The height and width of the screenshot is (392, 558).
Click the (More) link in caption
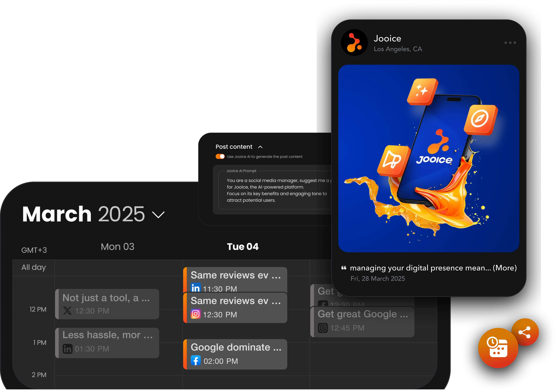tap(505, 268)
